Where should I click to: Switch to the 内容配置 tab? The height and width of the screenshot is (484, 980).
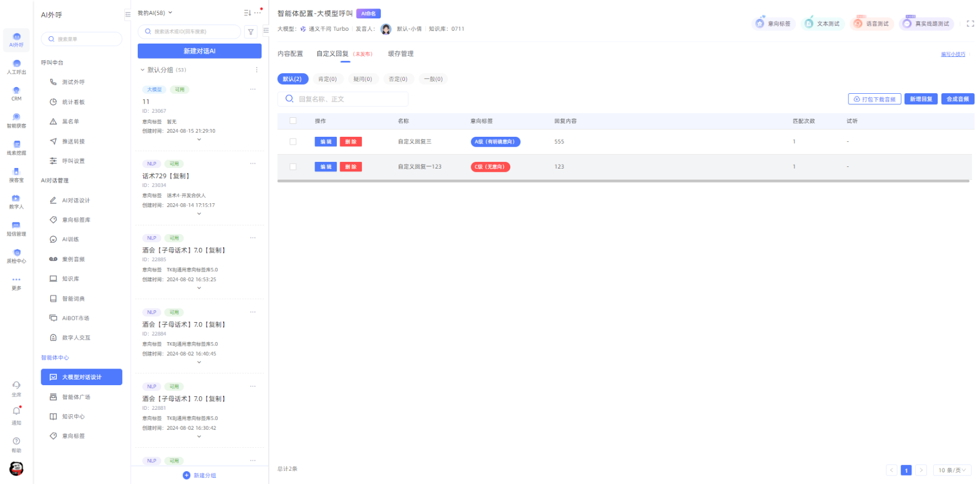click(x=290, y=54)
